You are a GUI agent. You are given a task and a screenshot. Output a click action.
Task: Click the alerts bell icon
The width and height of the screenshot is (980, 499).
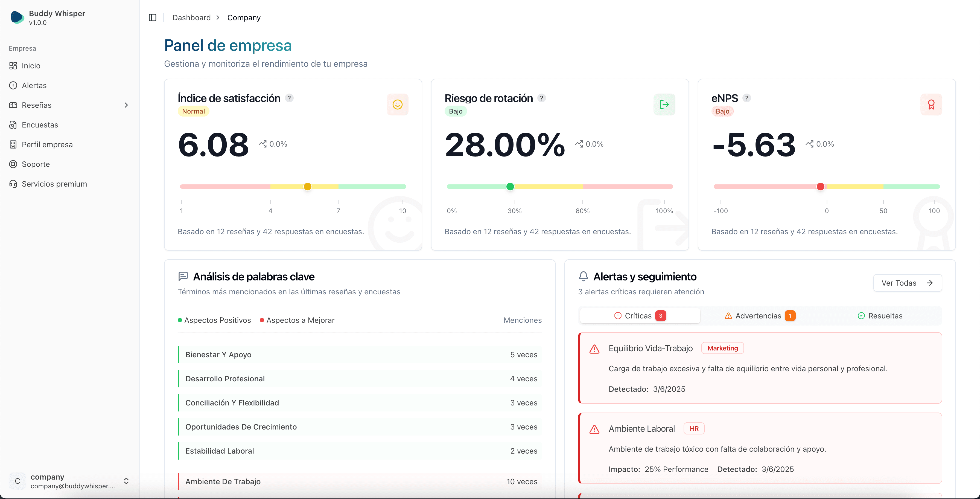(x=583, y=276)
